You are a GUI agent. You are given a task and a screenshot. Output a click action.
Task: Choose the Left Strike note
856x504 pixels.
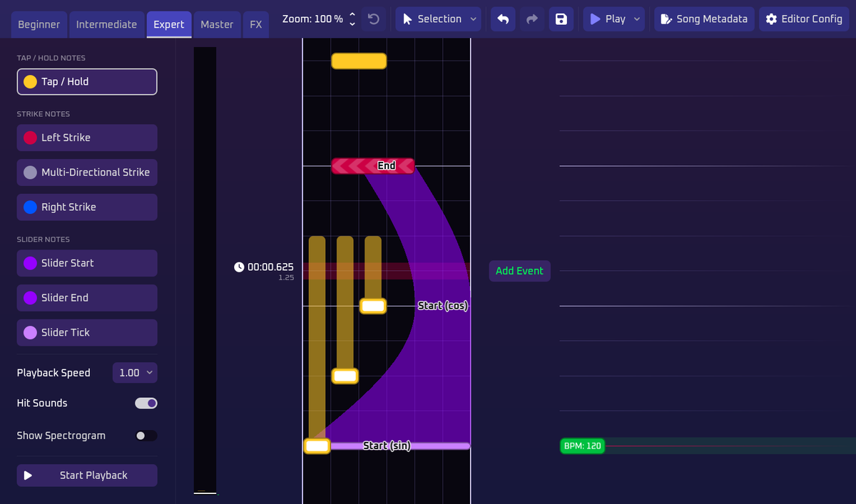click(87, 138)
